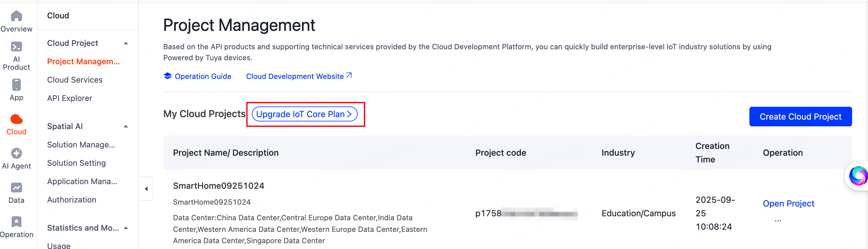868x249 pixels.
Task: Click Create Cloud Project button
Action: click(x=800, y=117)
